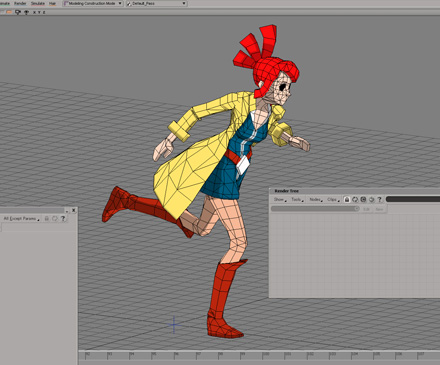Click the Render Tree dark name field
This screenshot has width=440, height=365.
[x=413, y=199]
